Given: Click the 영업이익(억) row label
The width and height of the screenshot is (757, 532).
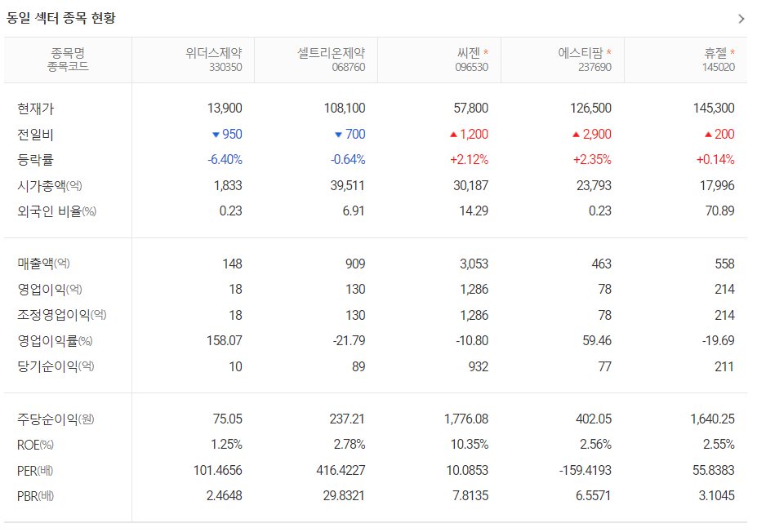Looking at the screenshot, I should pyautogui.click(x=50, y=290).
